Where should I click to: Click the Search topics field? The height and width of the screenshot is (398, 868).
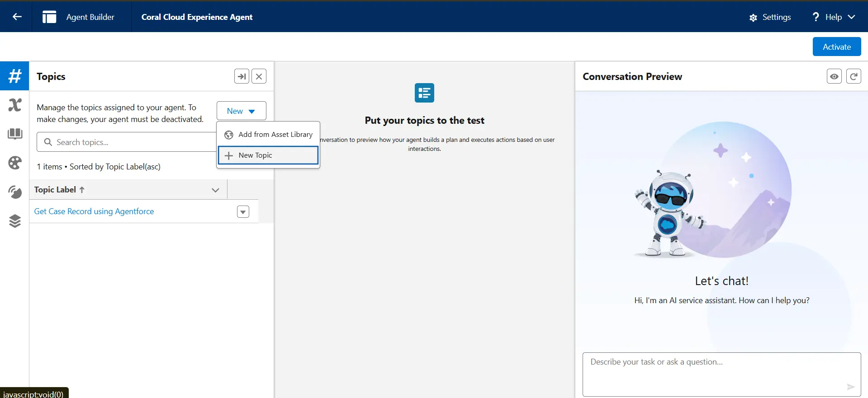pos(127,142)
